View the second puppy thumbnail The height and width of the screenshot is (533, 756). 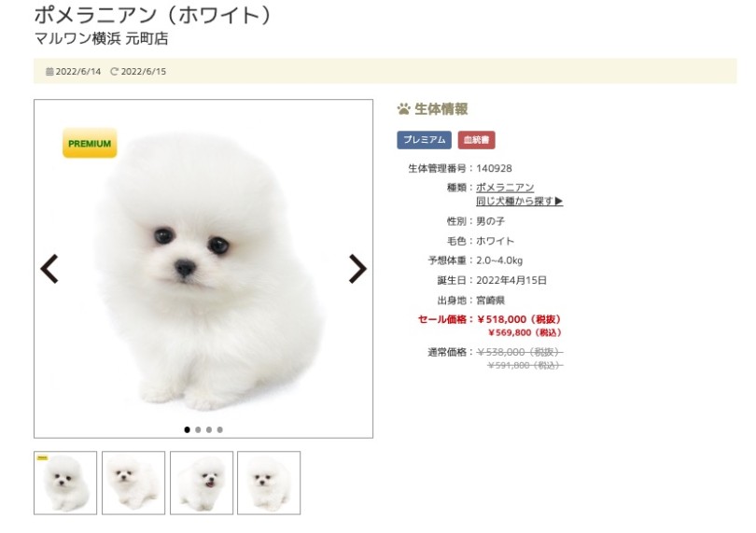coord(133,483)
